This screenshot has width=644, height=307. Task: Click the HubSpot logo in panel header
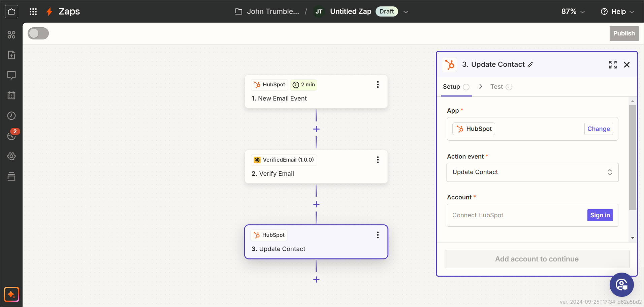point(450,64)
